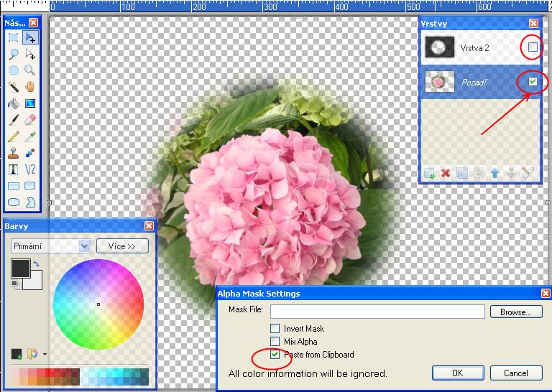Click the primary color swatch
The image size is (552, 392).
[21, 269]
